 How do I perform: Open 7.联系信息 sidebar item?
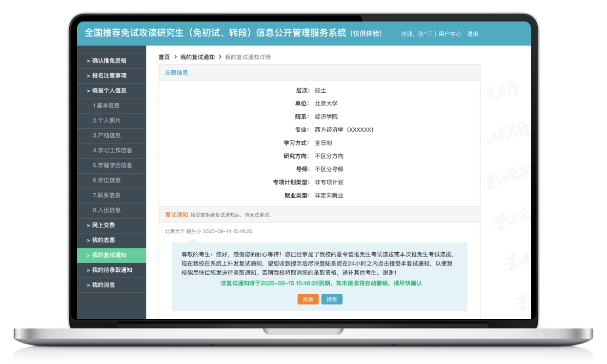pyautogui.click(x=106, y=195)
